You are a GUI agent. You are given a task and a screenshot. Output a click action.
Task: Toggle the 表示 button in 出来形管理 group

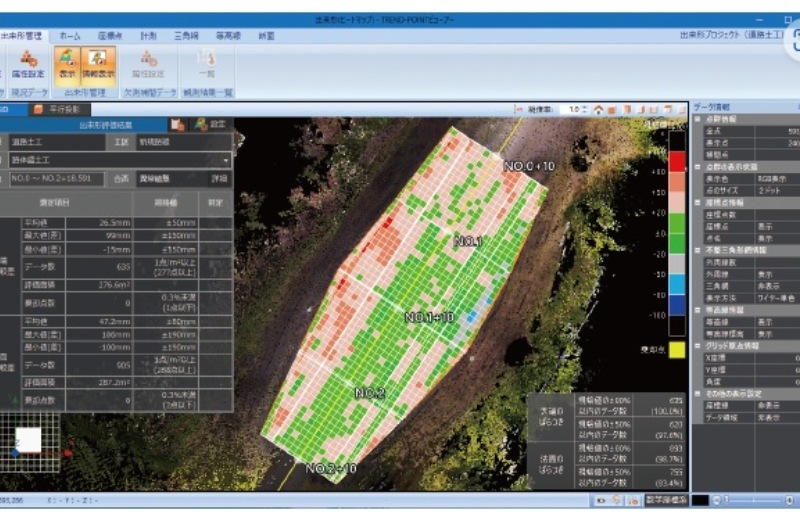click(x=67, y=64)
